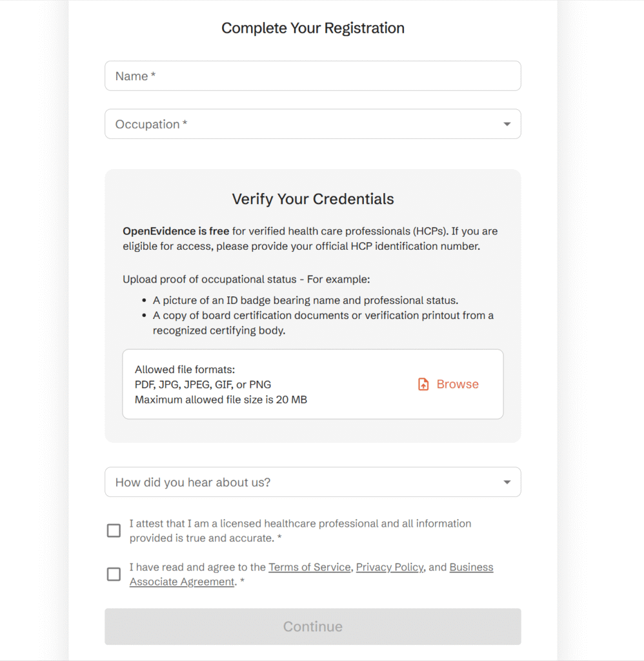This screenshot has width=644, height=661.
Task: Check the licensed healthcare professional attestation box
Action: coord(114,531)
